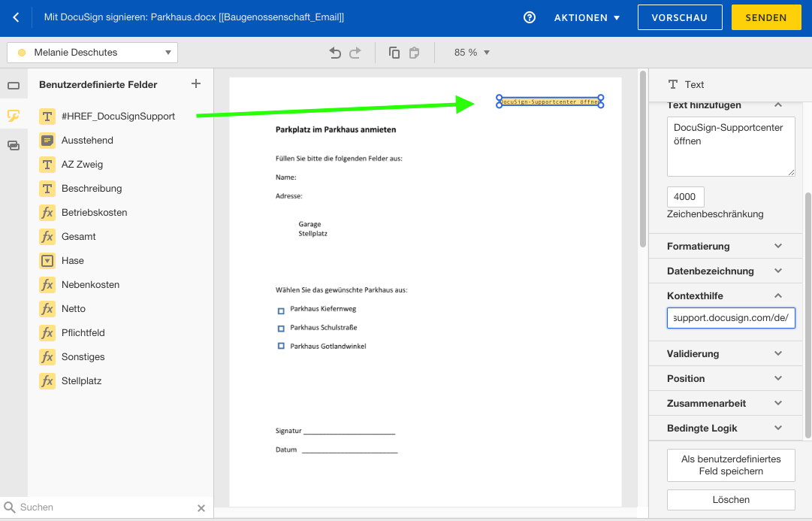Click the Kontexthilfe URL input field
This screenshot has height=521, width=812.
(729, 318)
